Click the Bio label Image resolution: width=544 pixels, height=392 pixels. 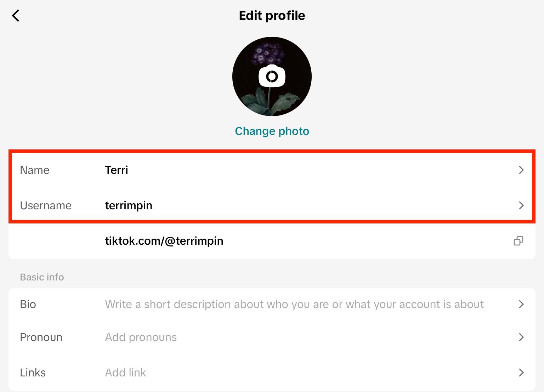click(x=28, y=304)
